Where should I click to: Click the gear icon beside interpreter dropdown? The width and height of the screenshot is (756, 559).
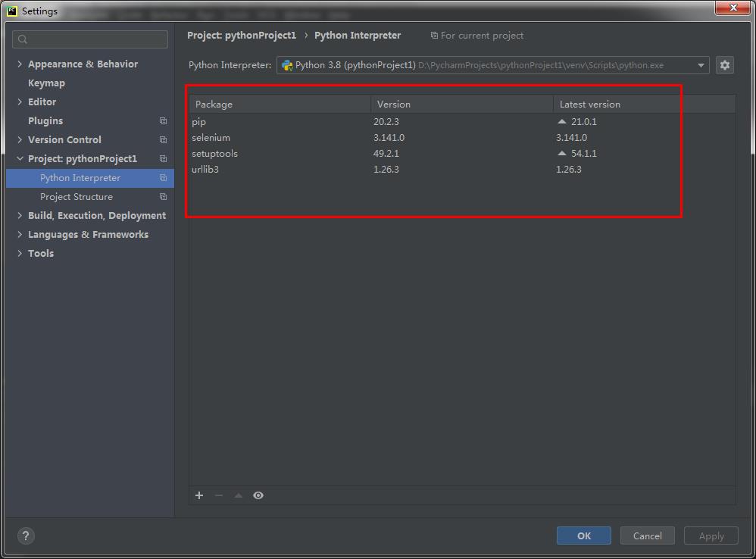725,65
